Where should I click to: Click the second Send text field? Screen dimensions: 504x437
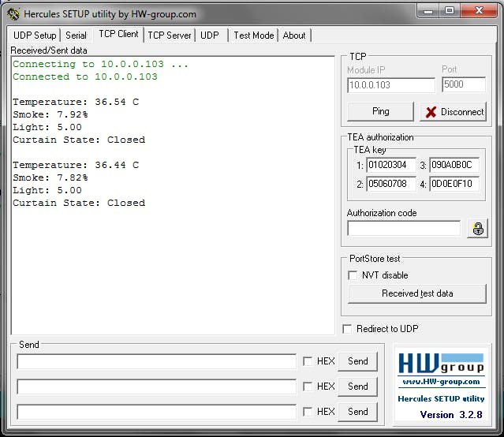156,387
